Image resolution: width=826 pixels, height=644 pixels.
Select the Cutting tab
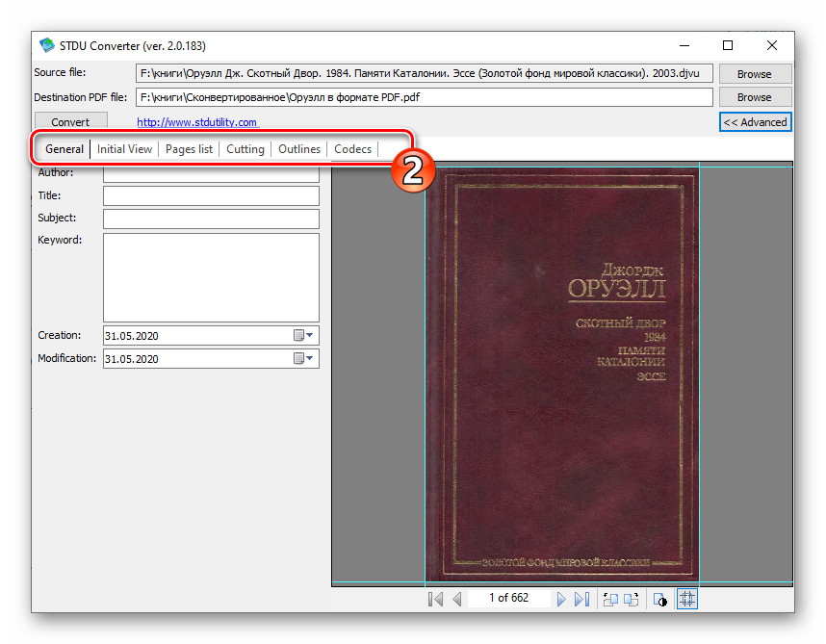pos(245,149)
